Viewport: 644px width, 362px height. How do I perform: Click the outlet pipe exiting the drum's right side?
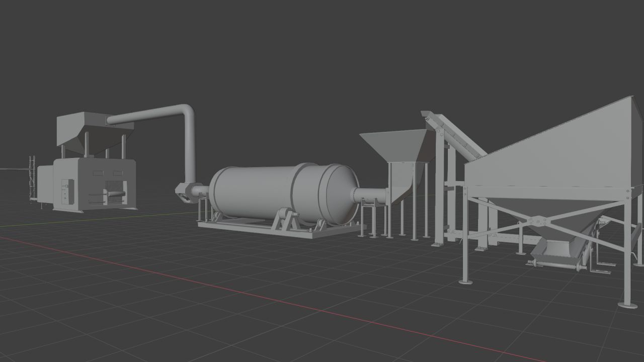(x=370, y=194)
